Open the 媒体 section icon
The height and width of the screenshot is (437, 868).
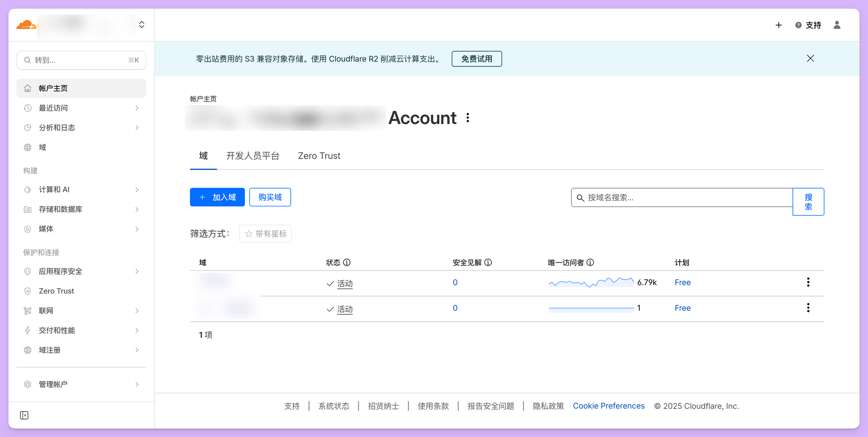tap(27, 229)
